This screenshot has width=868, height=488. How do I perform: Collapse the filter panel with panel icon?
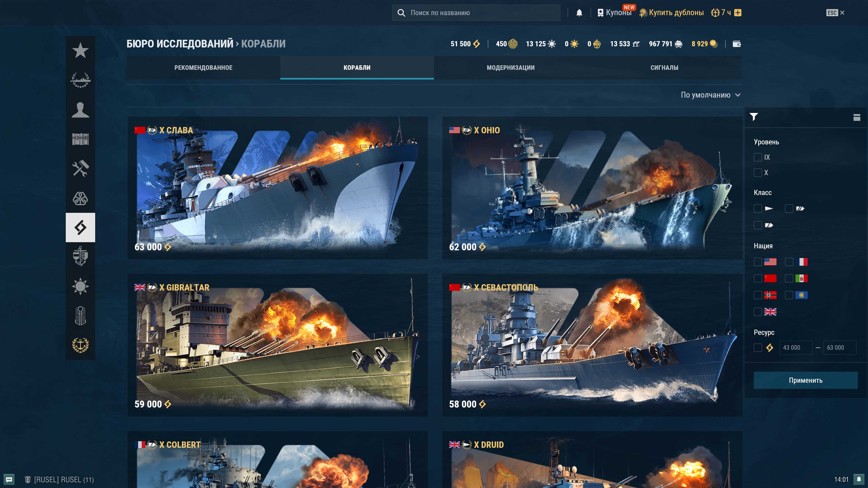pos(856,117)
